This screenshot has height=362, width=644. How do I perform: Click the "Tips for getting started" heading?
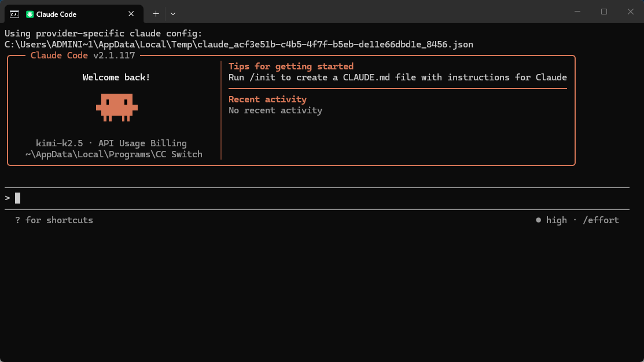point(290,67)
